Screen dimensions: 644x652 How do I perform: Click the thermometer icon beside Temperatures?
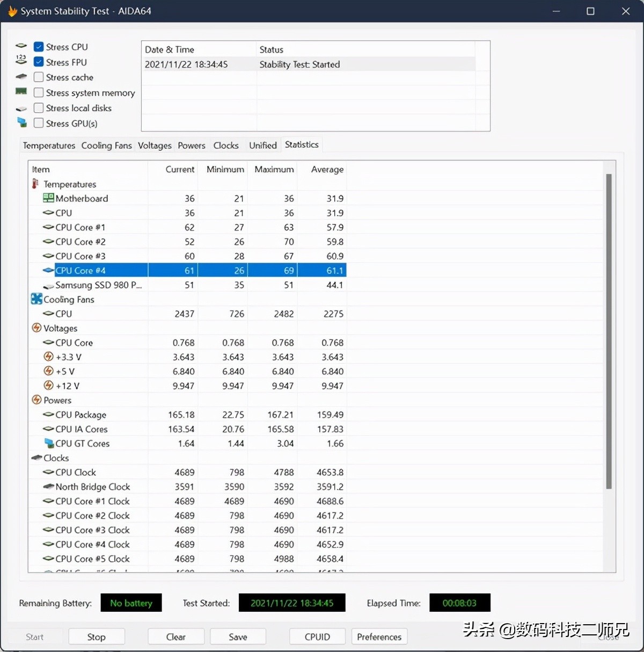(x=35, y=184)
